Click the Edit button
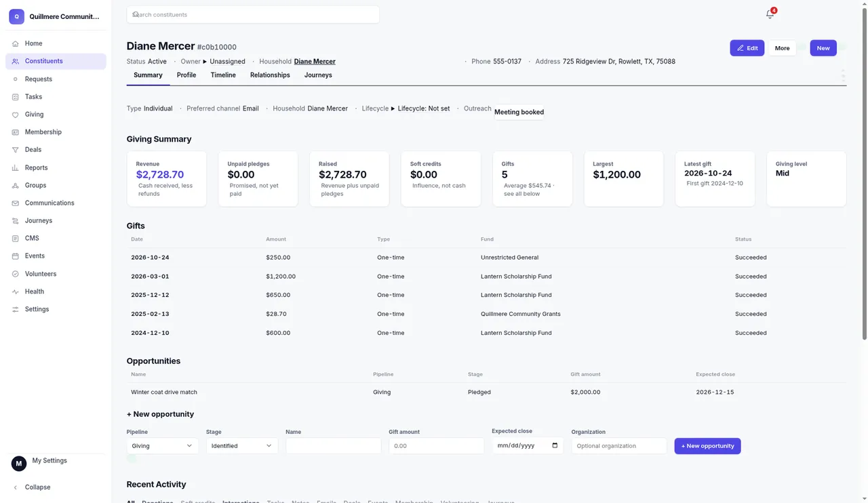The width and height of the screenshot is (868, 503). [x=747, y=48]
